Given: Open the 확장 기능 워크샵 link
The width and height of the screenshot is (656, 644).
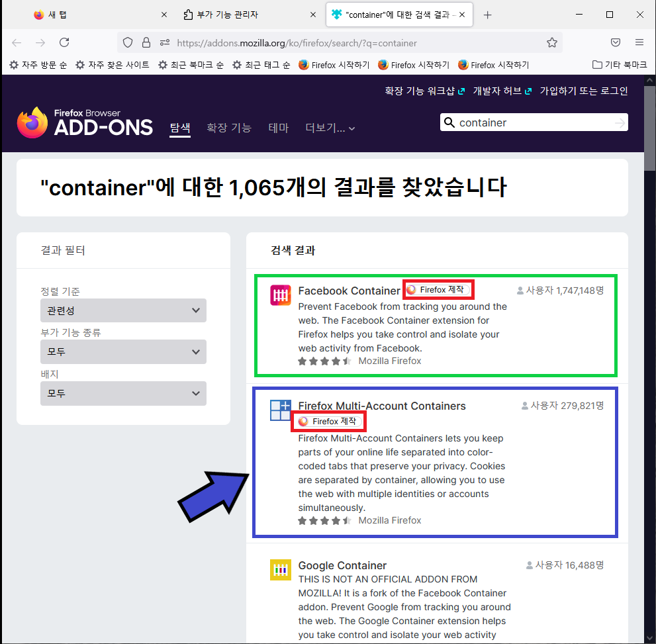Looking at the screenshot, I should (x=424, y=91).
